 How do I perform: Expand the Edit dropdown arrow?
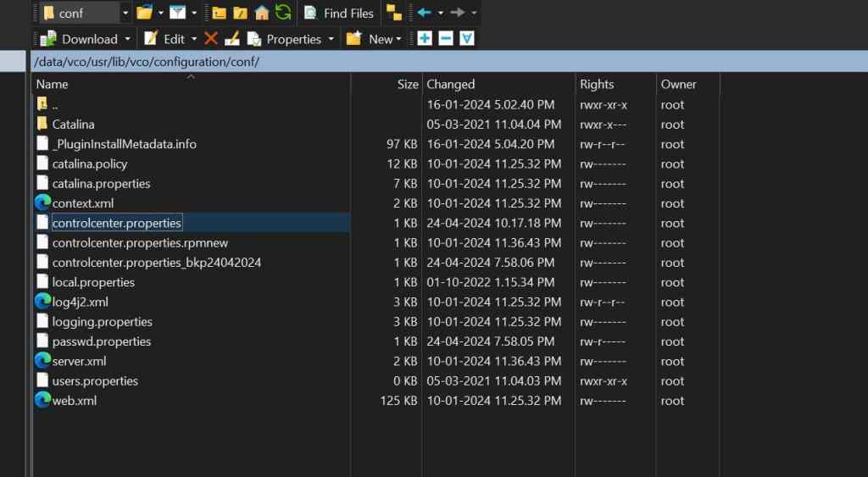pyautogui.click(x=194, y=39)
